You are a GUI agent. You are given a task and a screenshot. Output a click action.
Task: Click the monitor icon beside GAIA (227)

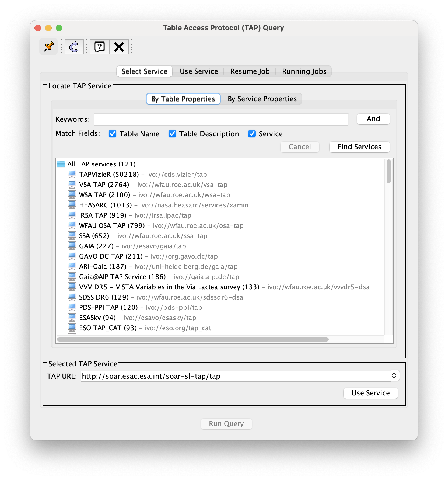click(72, 246)
